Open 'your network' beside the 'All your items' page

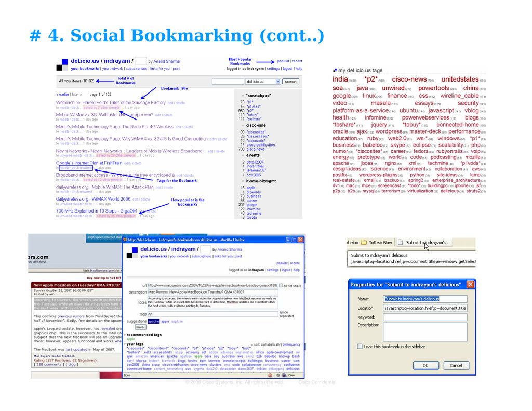(112, 69)
